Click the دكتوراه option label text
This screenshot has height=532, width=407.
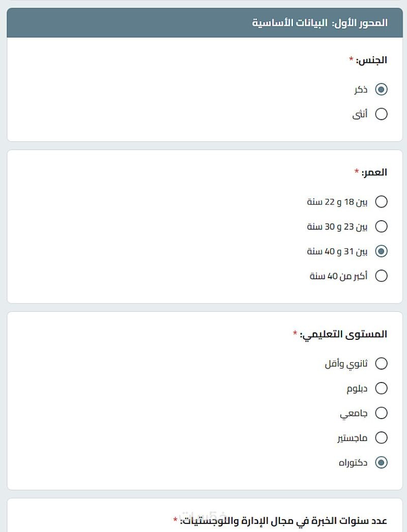tap(353, 462)
